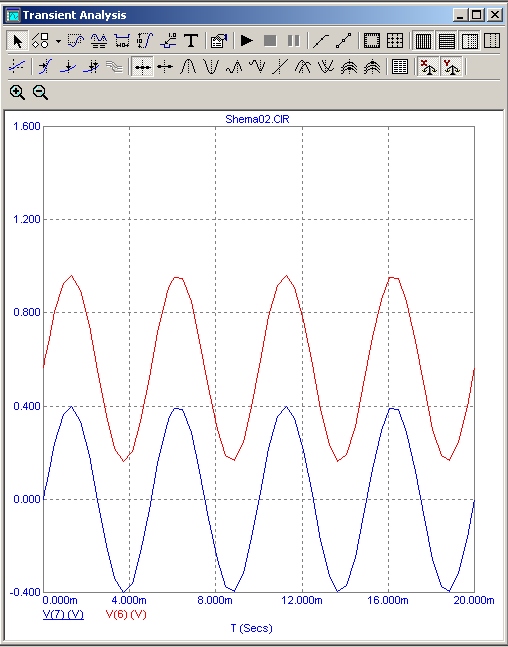Select the arrow pointer tool
The image size is (508, 647).
[18, 41]
